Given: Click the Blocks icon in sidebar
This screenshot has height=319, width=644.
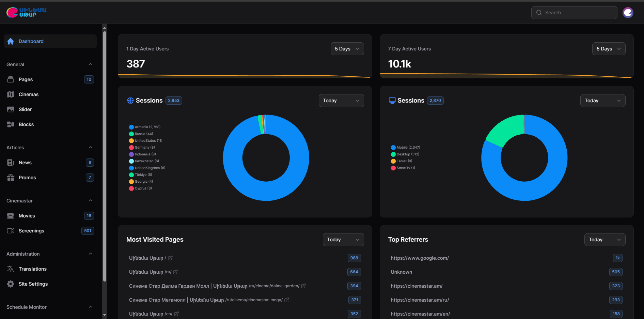Looking at the screenshot, I should [11, 124].
